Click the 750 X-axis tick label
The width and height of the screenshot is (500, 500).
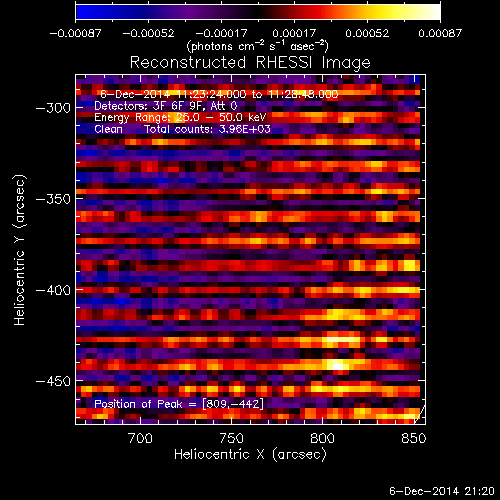click(231, 438)
